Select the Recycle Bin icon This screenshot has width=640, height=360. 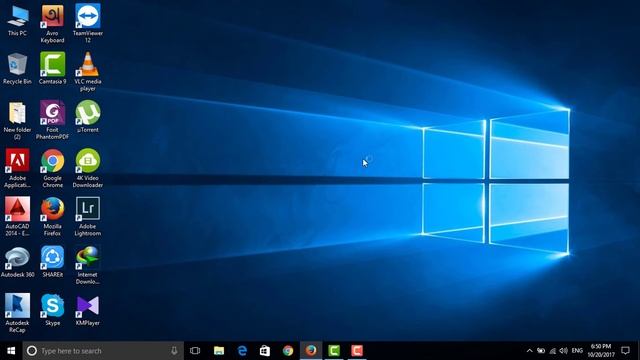pyautogui.click(x=17, y=69)
